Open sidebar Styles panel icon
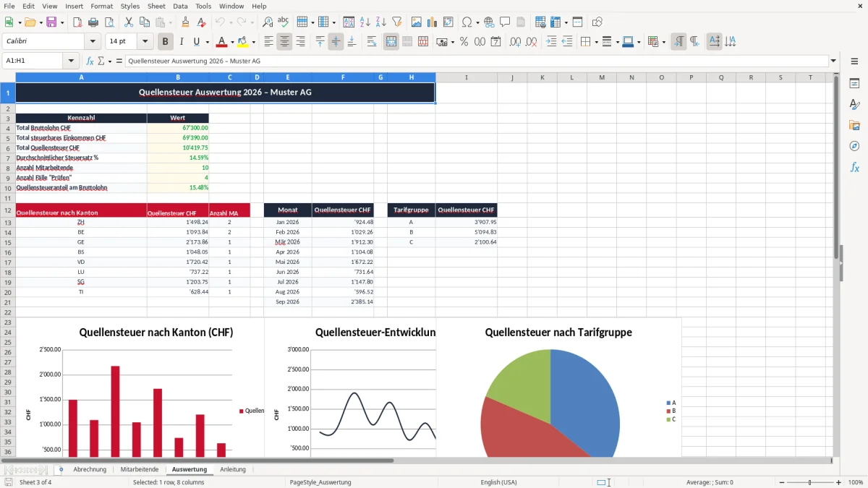Viewport: 868px width, 488px height. (x=854, y=105)
